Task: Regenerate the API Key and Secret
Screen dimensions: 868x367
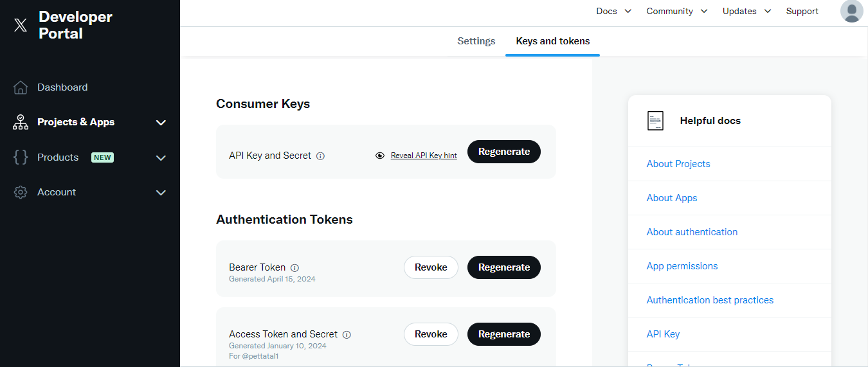Action: (x=503, y=152)
